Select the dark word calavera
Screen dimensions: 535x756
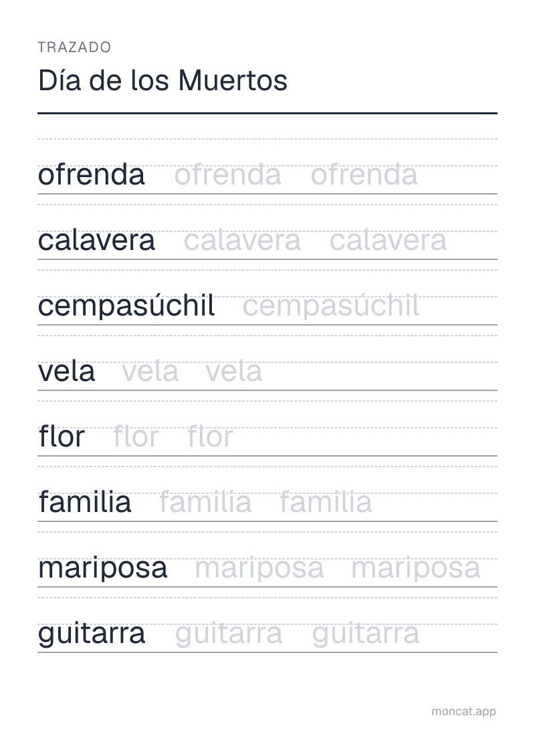[x=96, y=240]
